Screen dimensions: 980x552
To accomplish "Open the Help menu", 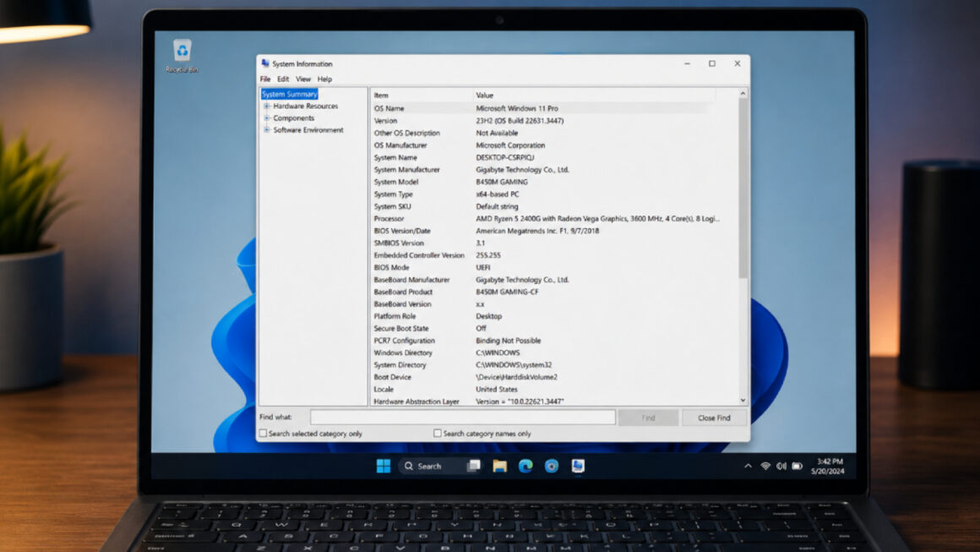I will click(x=324, y=79).
